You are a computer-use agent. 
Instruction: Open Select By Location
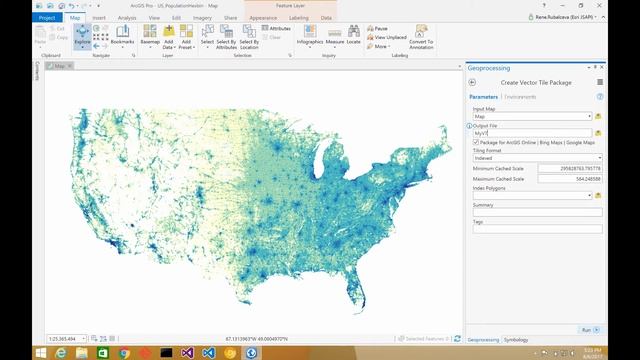click(x=249, y=37)
